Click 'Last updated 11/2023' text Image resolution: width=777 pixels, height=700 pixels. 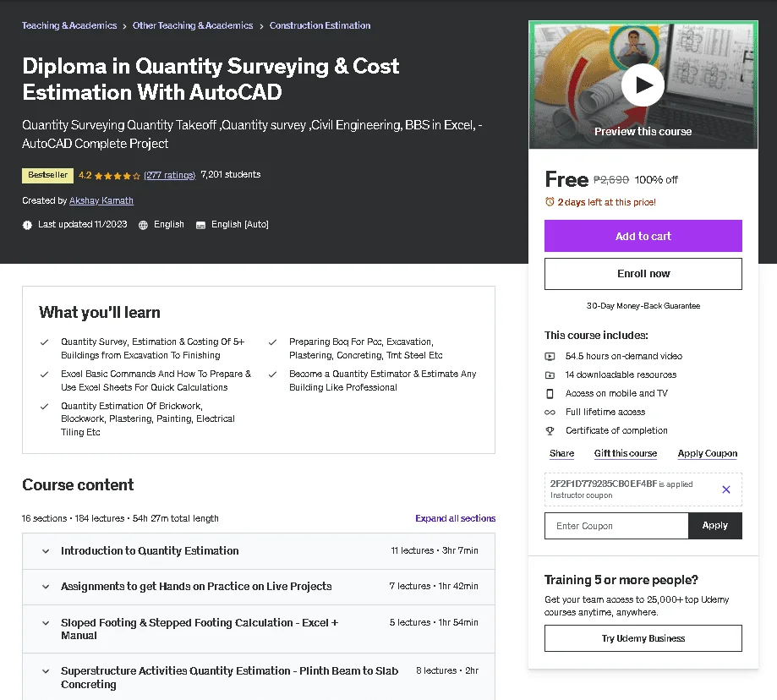click(82, 224)
